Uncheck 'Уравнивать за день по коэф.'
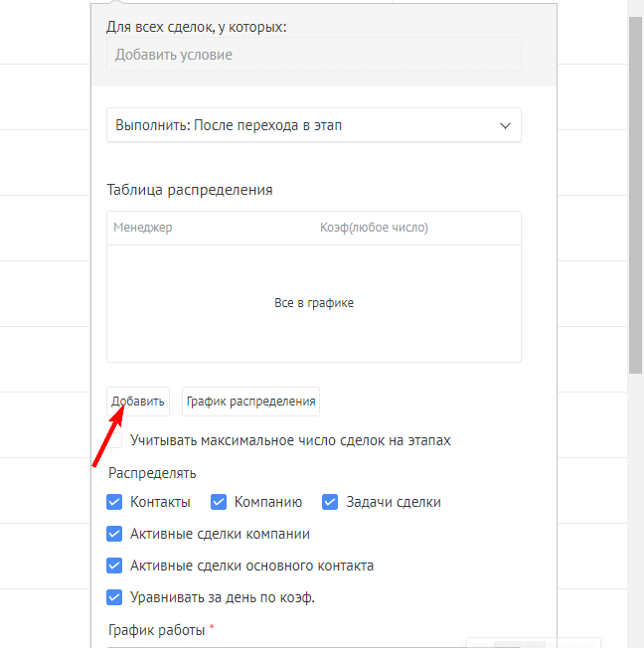This screenshot has height=648, width=644. click(115, 597)
